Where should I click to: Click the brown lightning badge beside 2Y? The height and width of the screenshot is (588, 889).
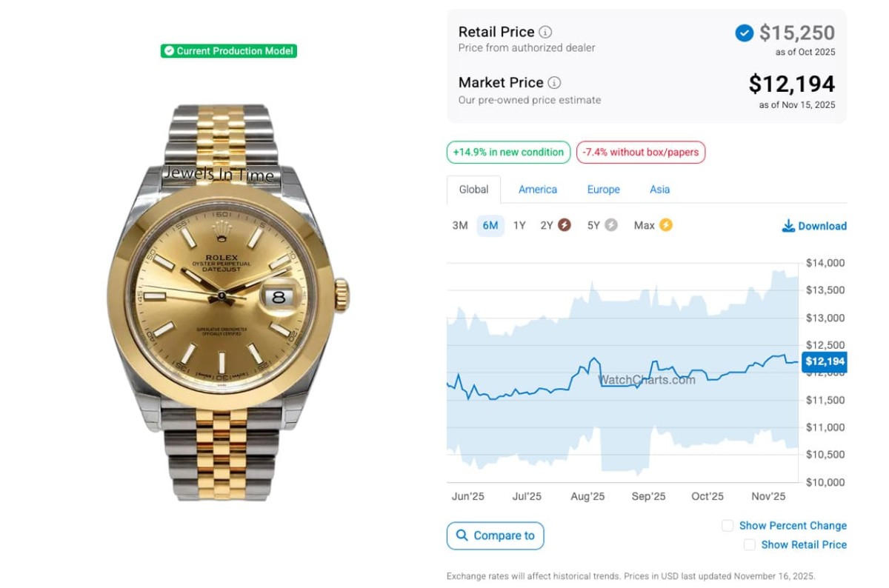(565, 225)
